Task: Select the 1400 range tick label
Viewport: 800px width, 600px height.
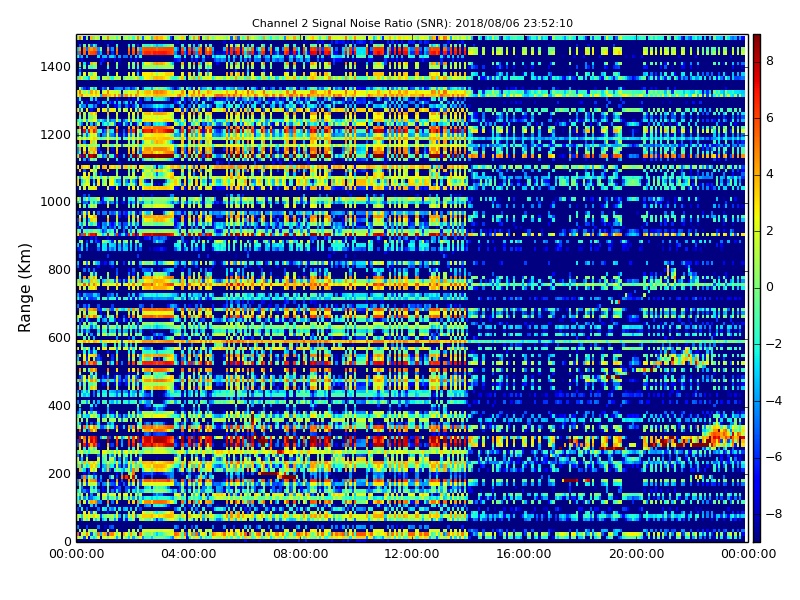Action: coord(56,67)
